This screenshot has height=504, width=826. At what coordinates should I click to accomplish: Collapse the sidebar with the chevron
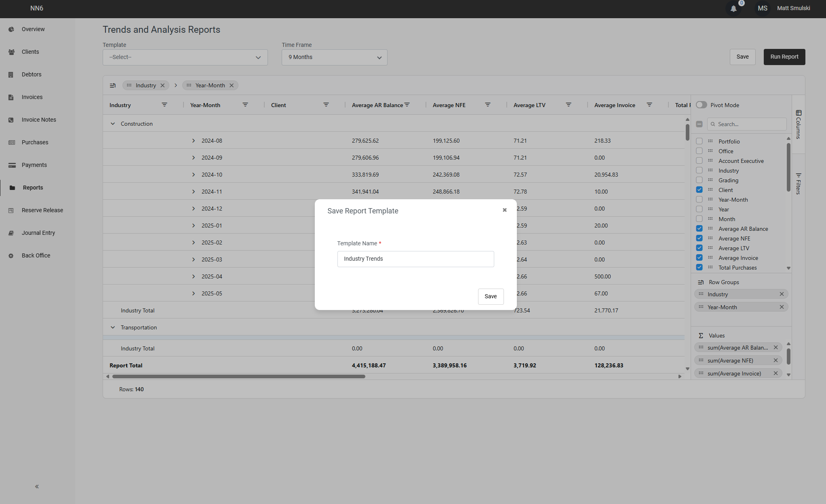[x=36, y=486]
